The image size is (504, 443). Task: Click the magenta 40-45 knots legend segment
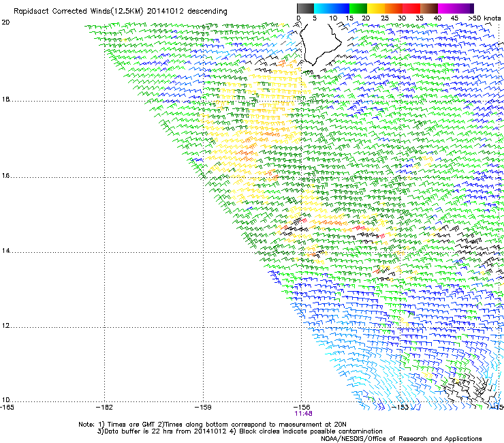(447, 8)
